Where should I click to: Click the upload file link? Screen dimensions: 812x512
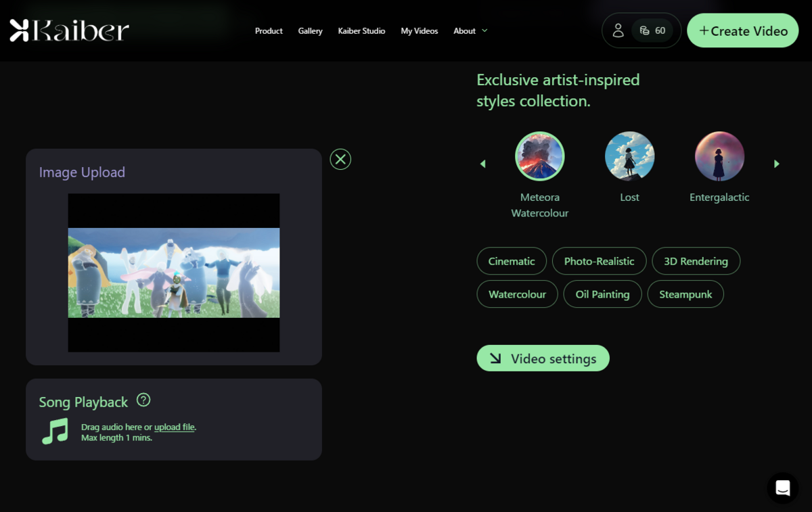[175, 427]
